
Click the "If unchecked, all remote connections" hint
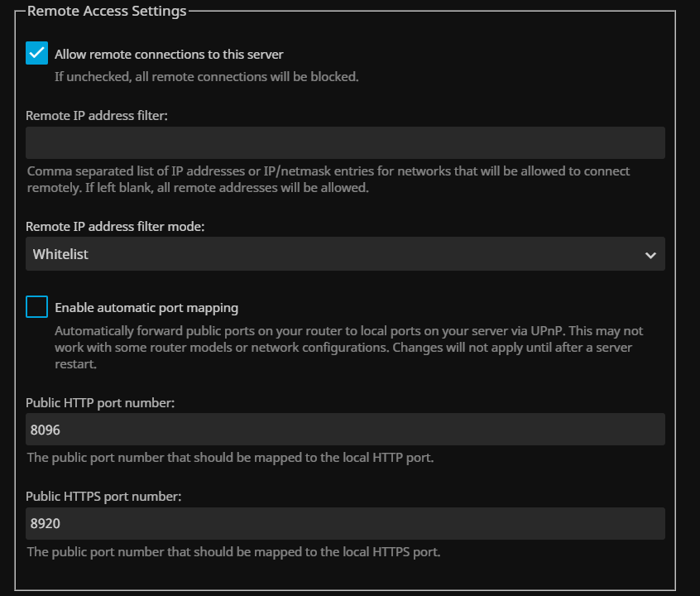(x=206, y=77)
